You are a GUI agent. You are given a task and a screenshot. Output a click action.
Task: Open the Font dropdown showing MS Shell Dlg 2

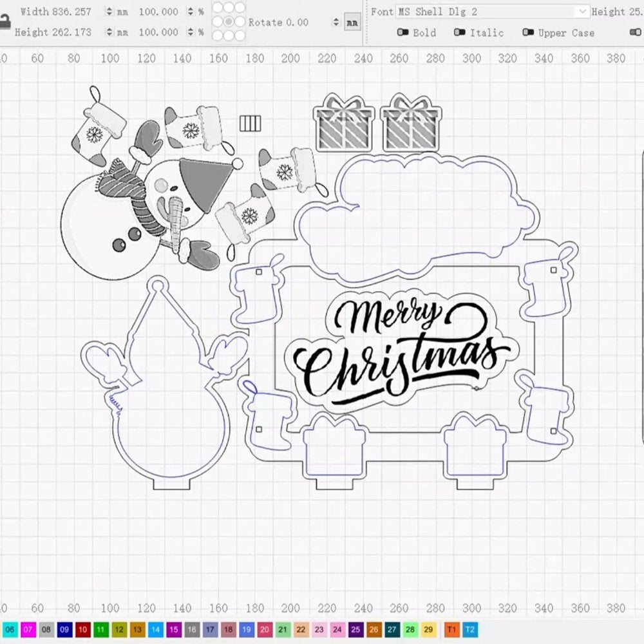tap(493, 12)
